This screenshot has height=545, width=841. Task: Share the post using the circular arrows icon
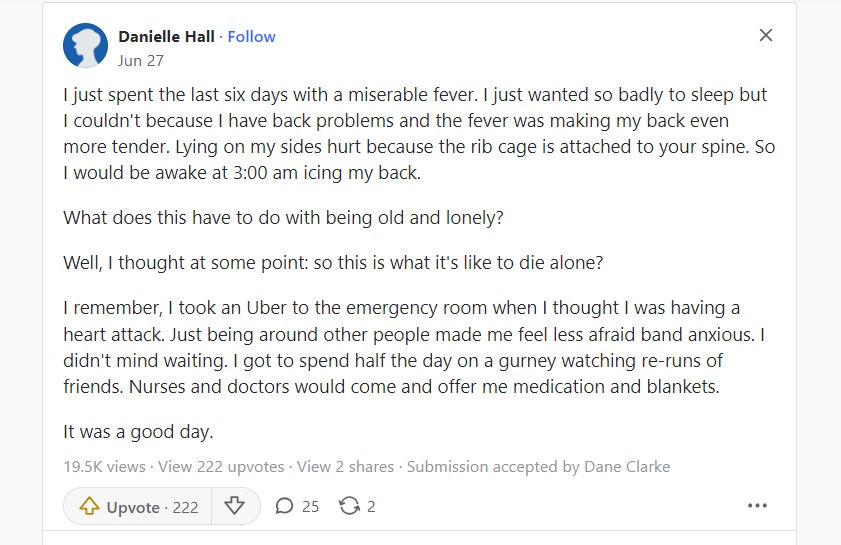click(x=349, y=506)
